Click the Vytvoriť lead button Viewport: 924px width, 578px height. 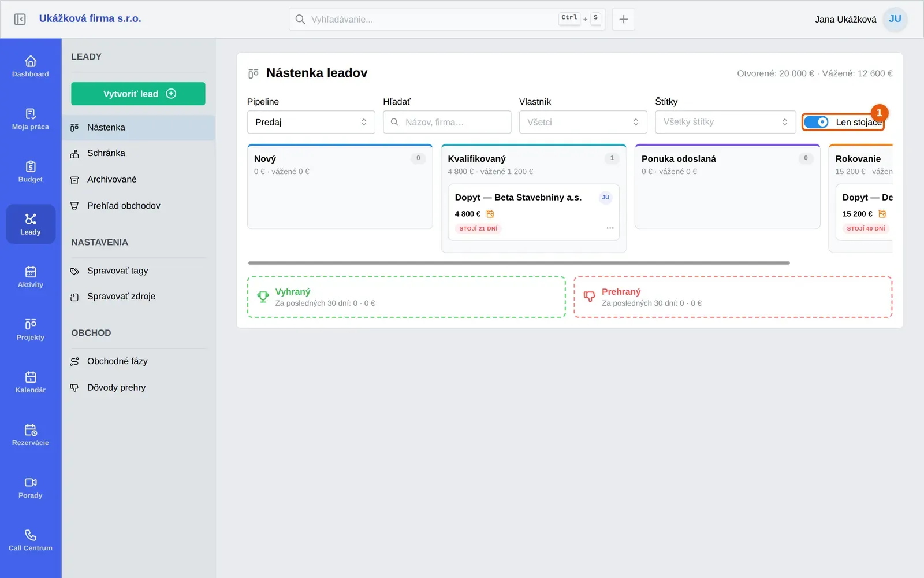(138, 94)
